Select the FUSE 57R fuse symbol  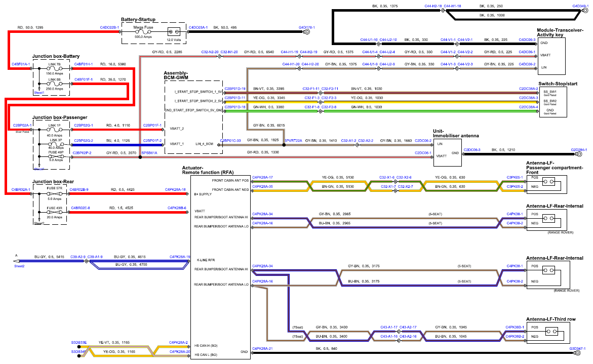(55, 193)
